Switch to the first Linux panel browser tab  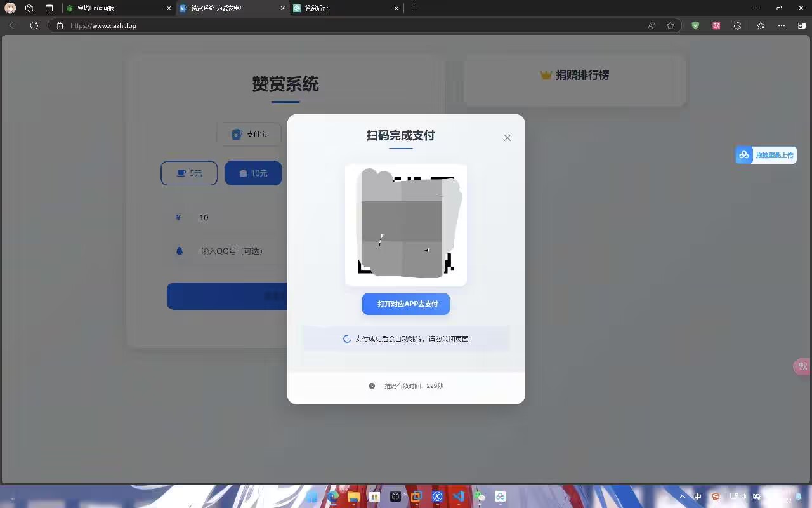tap(118, 8)
